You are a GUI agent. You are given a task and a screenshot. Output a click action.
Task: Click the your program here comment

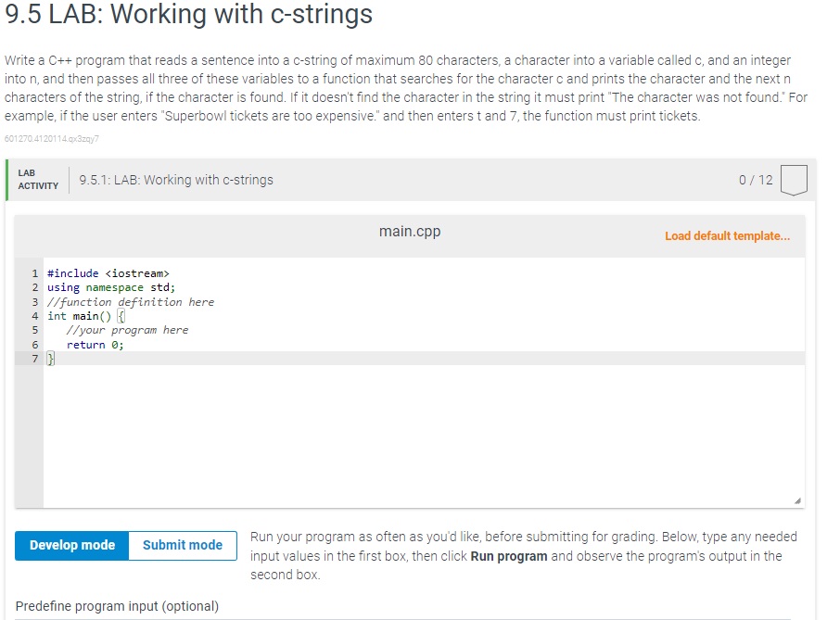pos(126,329)
